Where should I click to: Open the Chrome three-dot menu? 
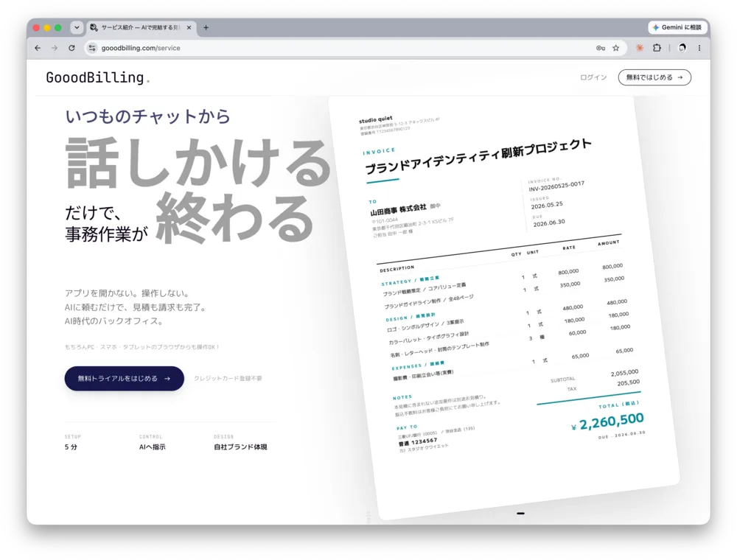[x=699, y=48]
